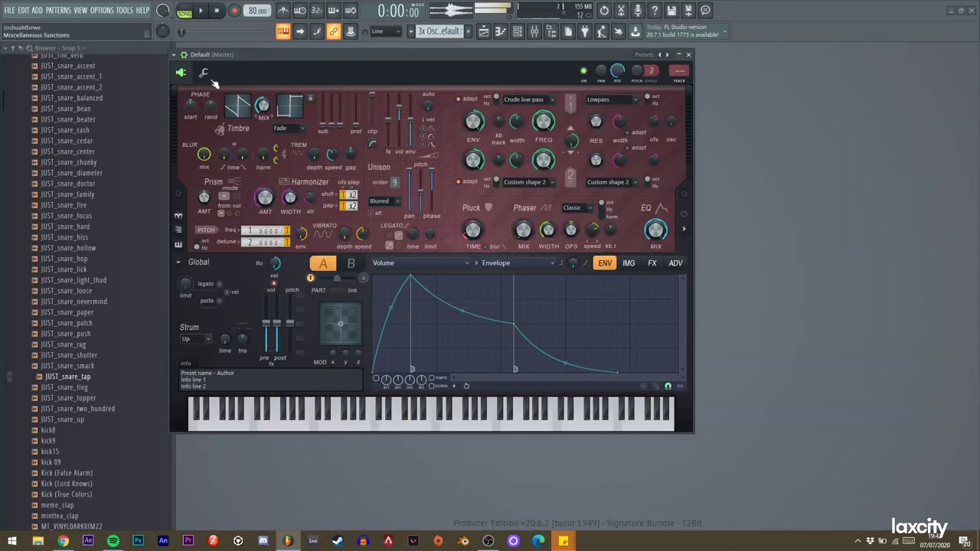Open the help question mark icon
980x551 pixels.
click(x=655, y=11)
